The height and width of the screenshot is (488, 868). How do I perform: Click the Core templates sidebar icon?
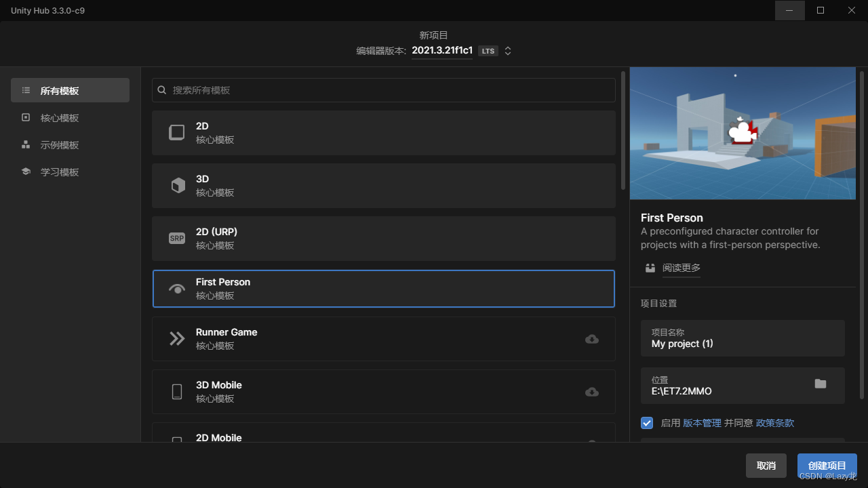tap(26, 117)
